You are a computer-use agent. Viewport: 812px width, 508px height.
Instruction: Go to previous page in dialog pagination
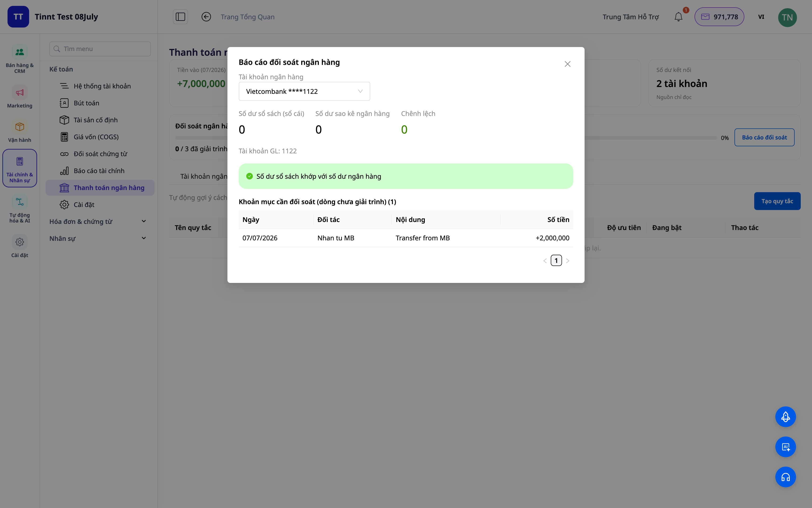pyautogui.click(x=545, y=261)
